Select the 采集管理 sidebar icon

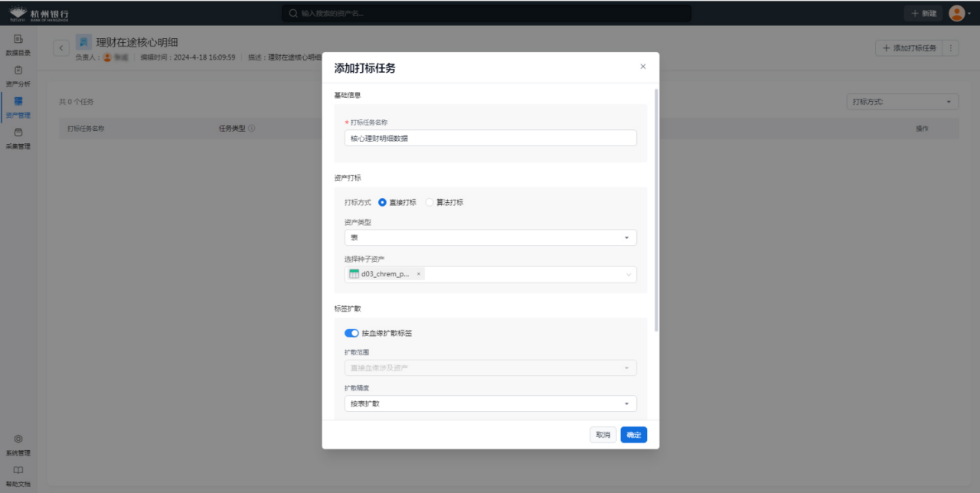click(18, 133)
